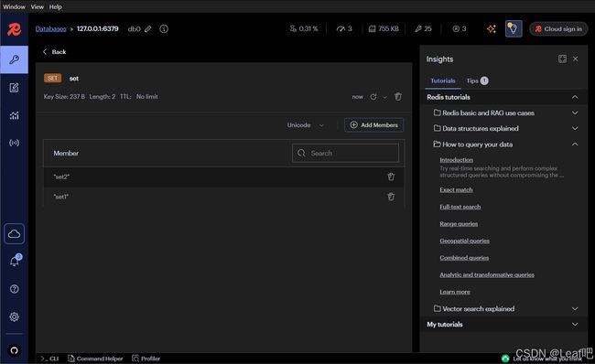This screenshot has width=595, height=364.
Task: Click the key name "set"
Action: pos(74,79)
